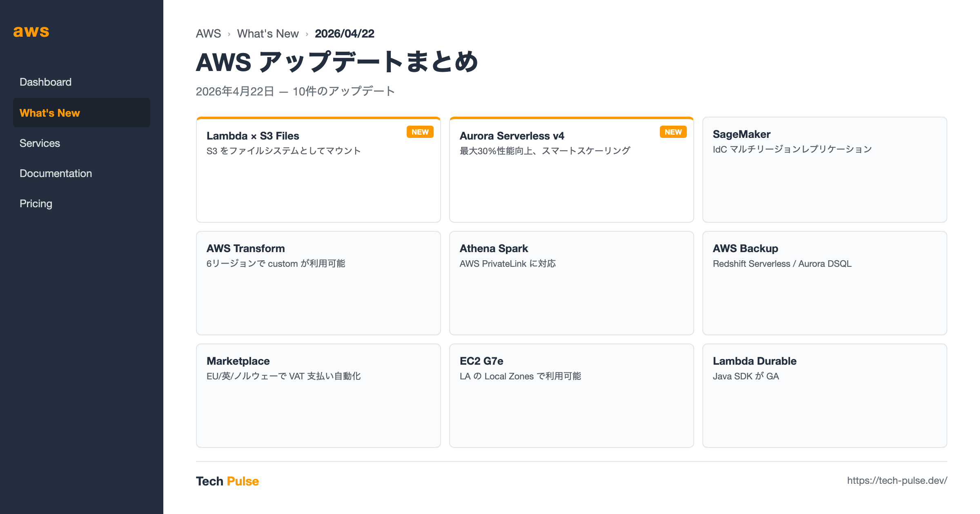This screenshot has width=980, height=514.
Task: Open https://tech-pulse.dev/ link
Action: point(897,481)
